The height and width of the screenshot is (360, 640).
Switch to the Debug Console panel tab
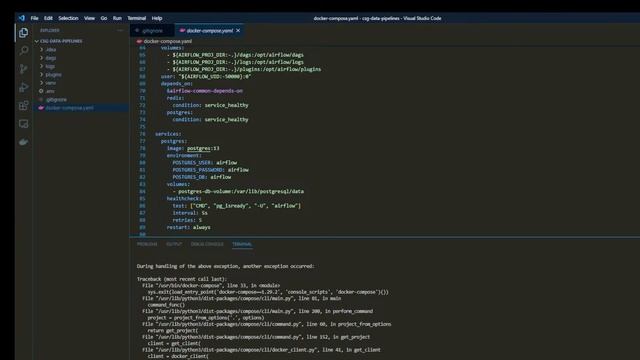coord(207,244)
